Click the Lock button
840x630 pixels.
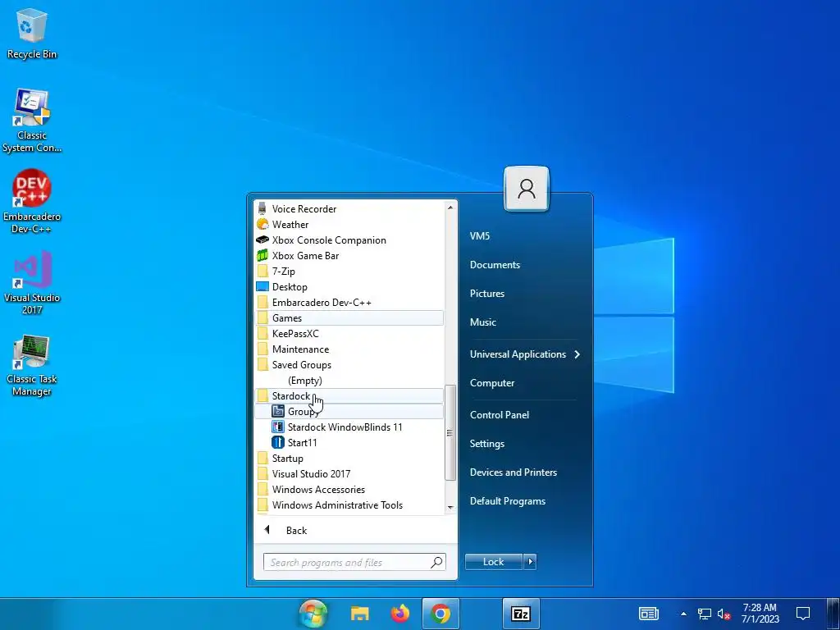point(493,562)
